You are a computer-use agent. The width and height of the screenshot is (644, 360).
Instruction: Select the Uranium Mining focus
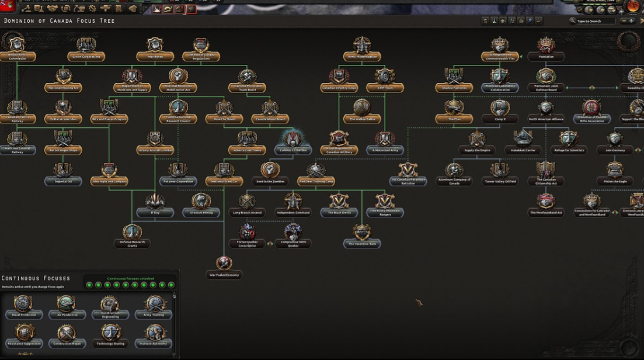(x=201, y=206)
